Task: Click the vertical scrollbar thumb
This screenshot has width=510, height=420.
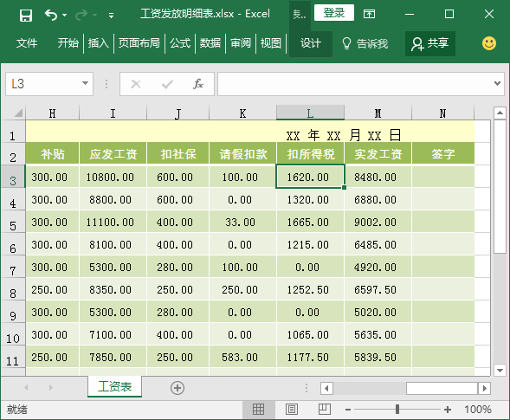Action: coord(500,186)
